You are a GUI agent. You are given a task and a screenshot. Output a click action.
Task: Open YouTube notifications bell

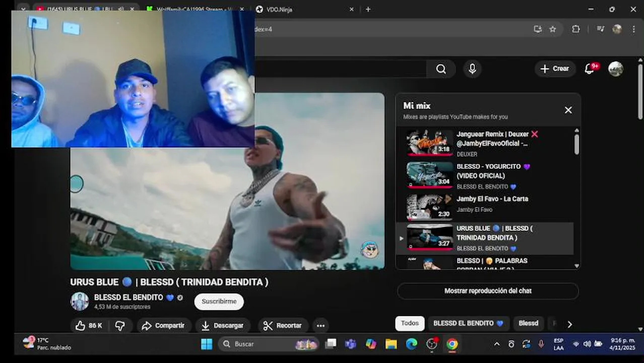[590, 69]
